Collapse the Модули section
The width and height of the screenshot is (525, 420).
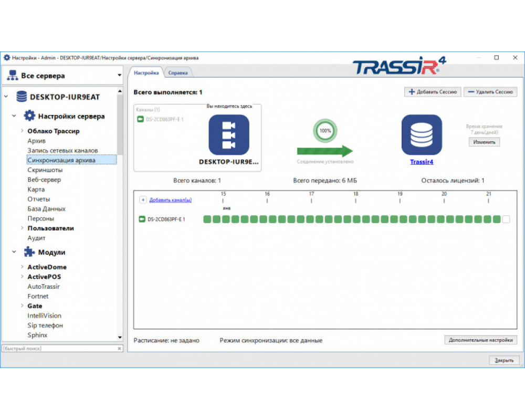[x=14, y=252]
